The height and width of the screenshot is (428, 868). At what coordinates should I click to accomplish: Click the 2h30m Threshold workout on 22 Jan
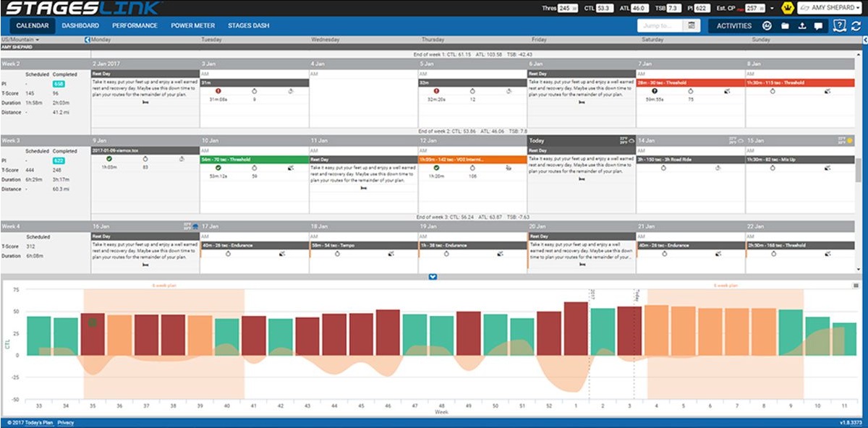click(x=799, y=244)
